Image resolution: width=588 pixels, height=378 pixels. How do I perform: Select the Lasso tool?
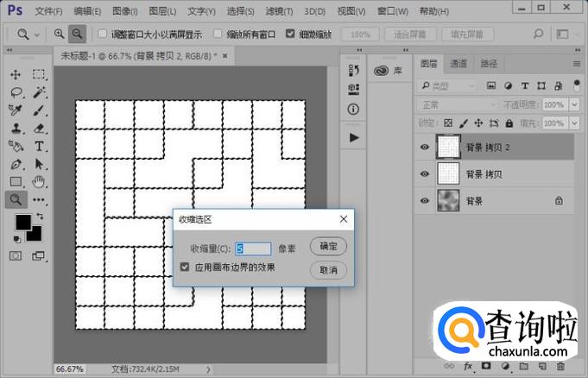pos(16,92)
